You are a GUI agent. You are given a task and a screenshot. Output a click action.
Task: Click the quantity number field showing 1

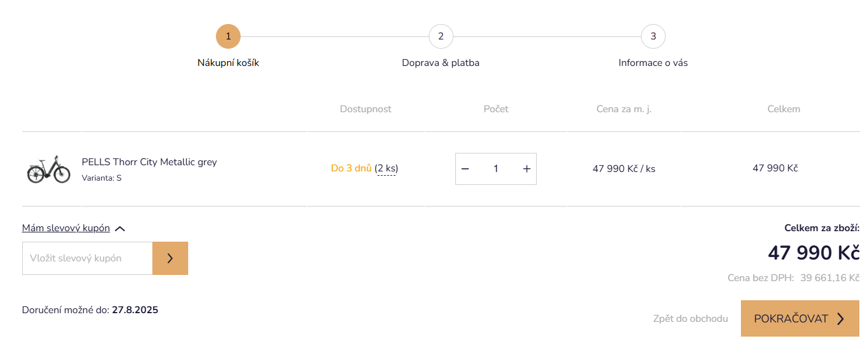click(495, 169)
